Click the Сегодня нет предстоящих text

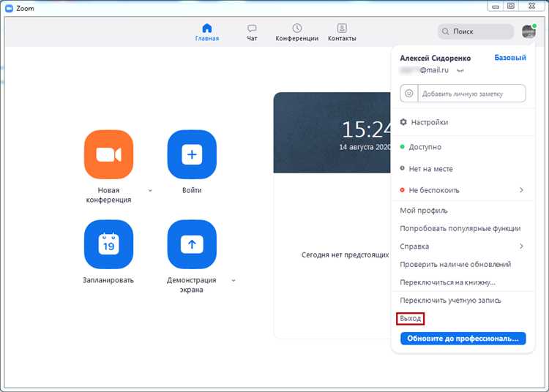[346, 255]
